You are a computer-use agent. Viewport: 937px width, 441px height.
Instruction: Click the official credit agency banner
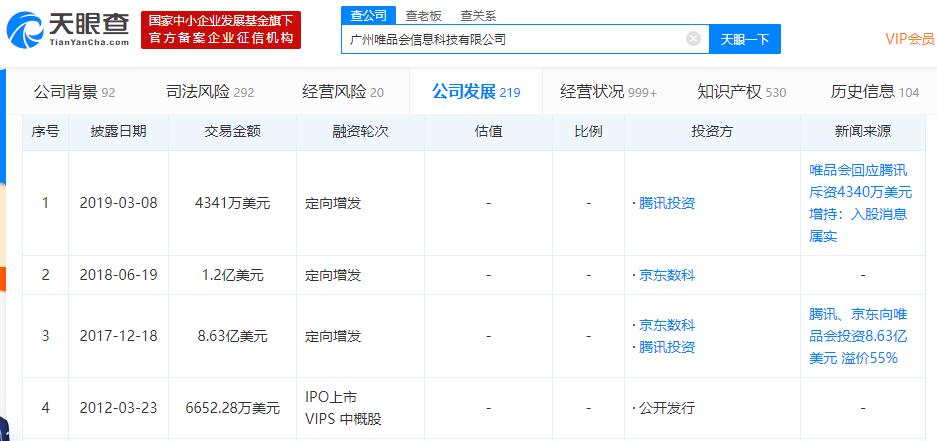click(221, 29)
